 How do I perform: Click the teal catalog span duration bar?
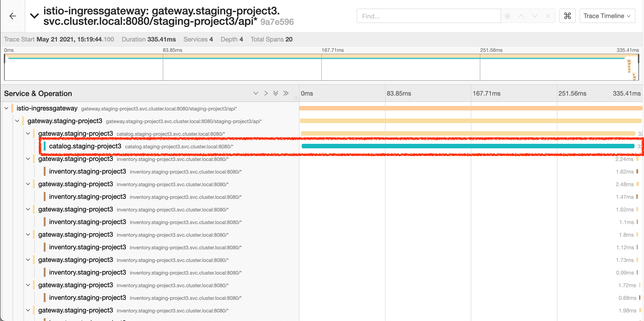(467, 146)
